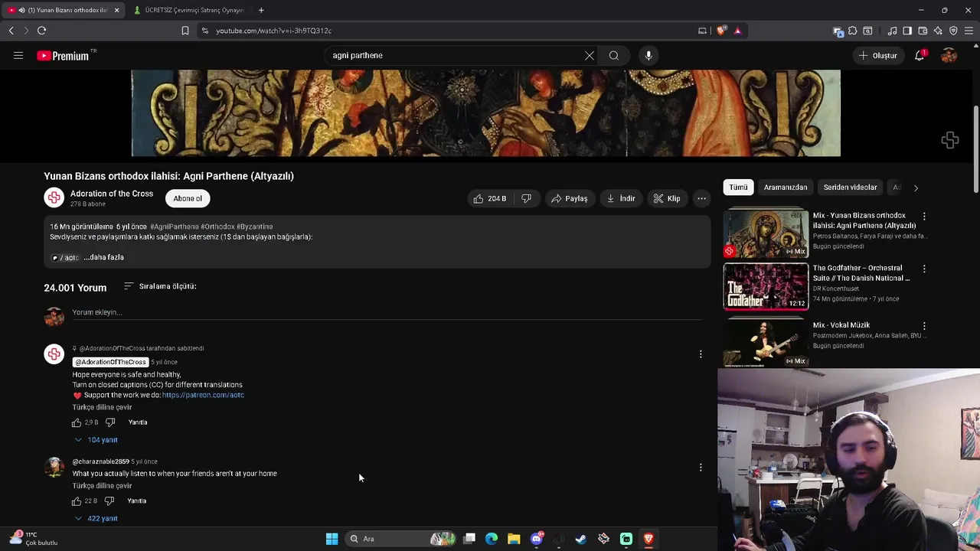Open the Brave wallet icon

[x=923, y=31]
